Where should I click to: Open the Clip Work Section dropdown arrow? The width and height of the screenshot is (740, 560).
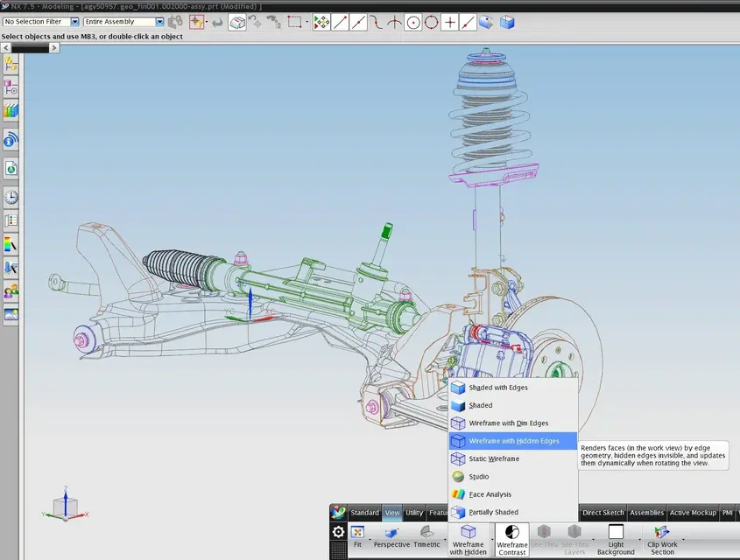coord(683,539)
